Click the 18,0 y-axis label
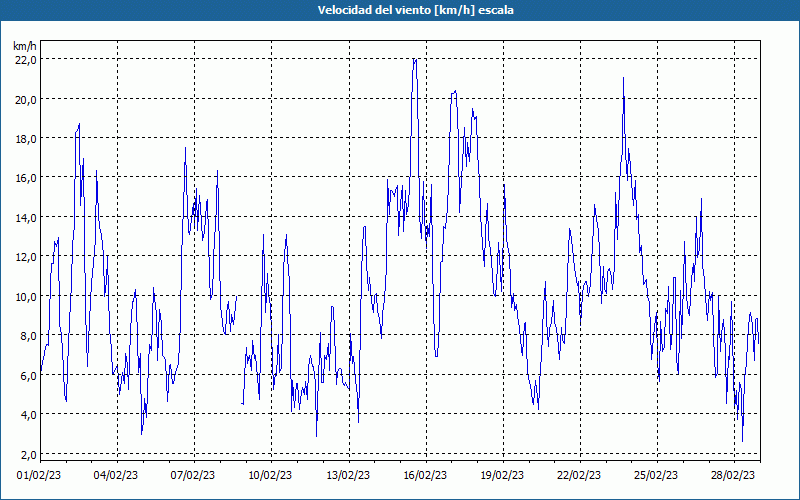This screenshot has height=500, width=800. (26, 139)
